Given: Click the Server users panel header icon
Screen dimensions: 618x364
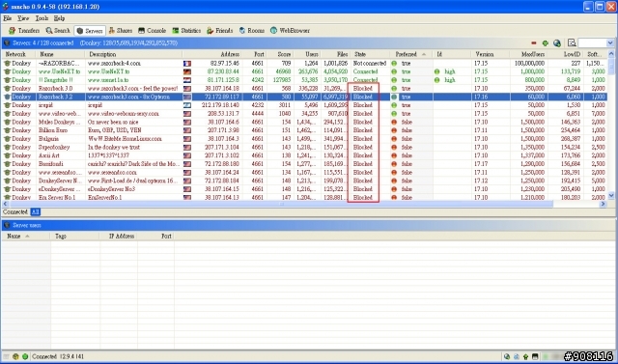Looking at the screenshot, I should click(7, 225).
